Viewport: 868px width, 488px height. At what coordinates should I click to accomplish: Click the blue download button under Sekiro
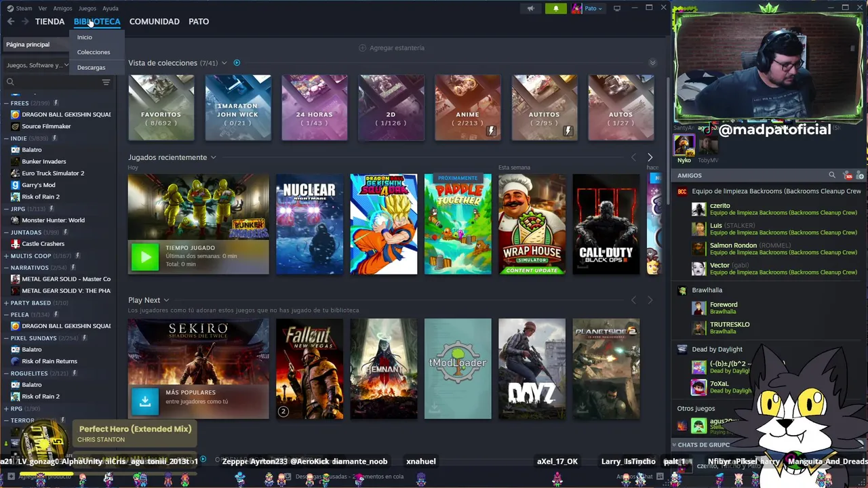[x=144, y=400]
